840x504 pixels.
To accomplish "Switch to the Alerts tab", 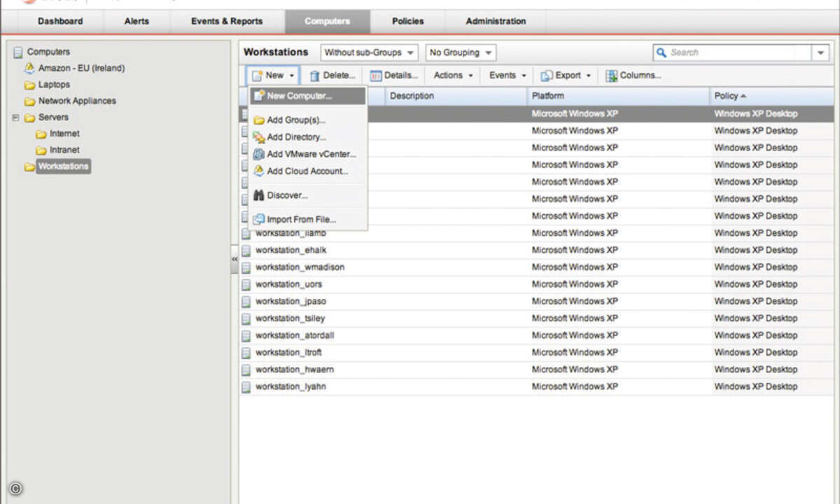I will click(x=136, y=22).
